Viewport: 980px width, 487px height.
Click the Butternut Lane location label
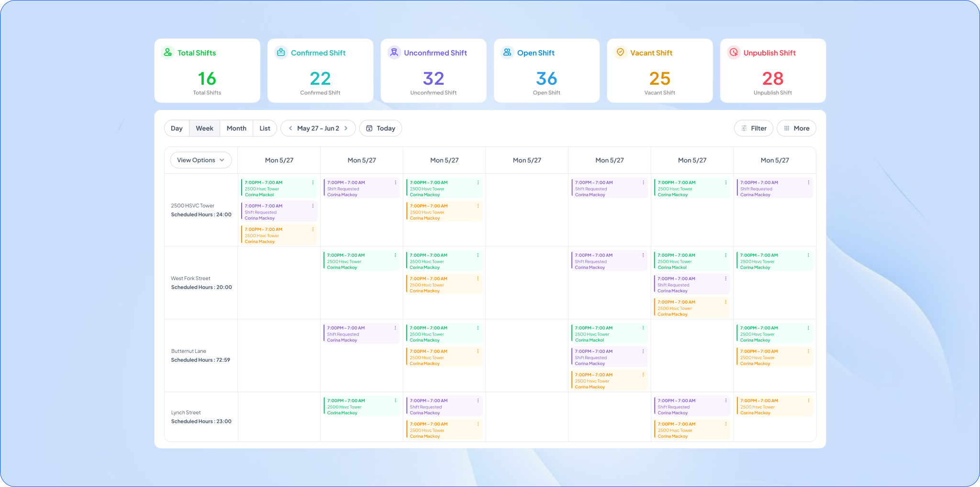coord(189,351)
